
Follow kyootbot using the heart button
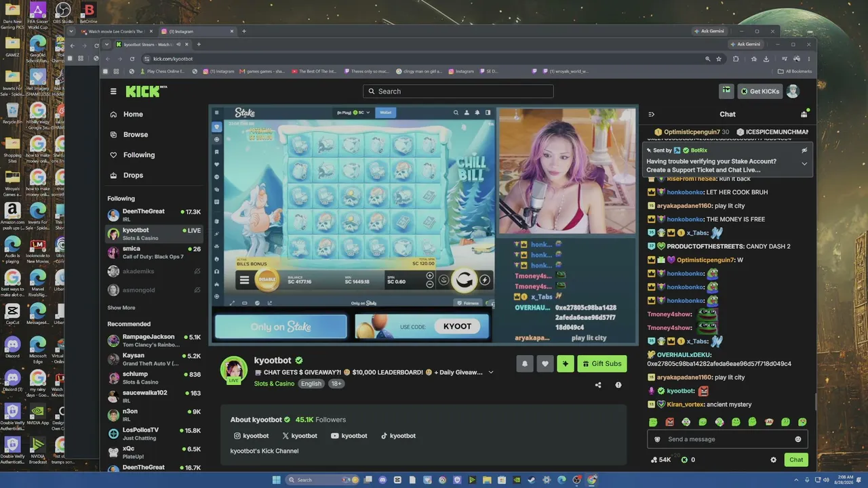tap(545, 364)
